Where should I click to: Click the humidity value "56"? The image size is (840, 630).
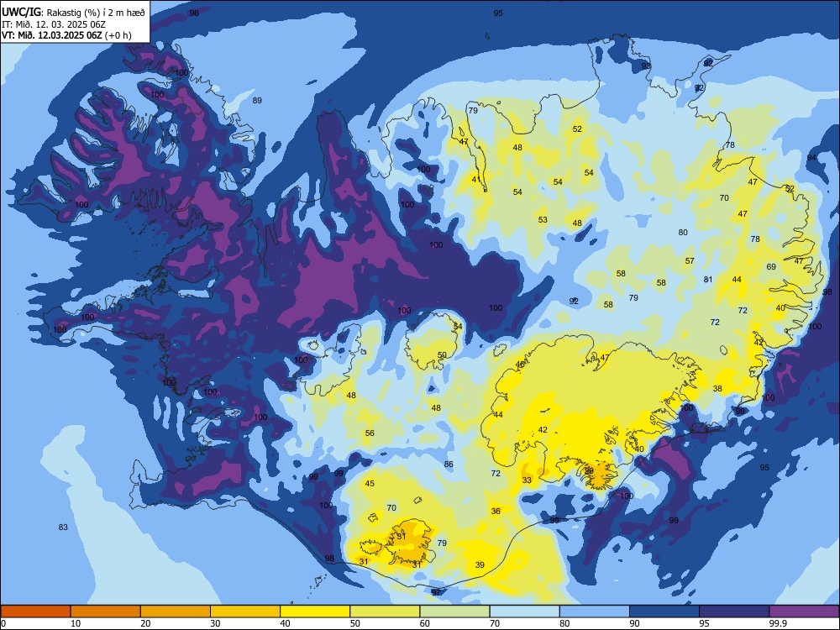tap(370, 433)
